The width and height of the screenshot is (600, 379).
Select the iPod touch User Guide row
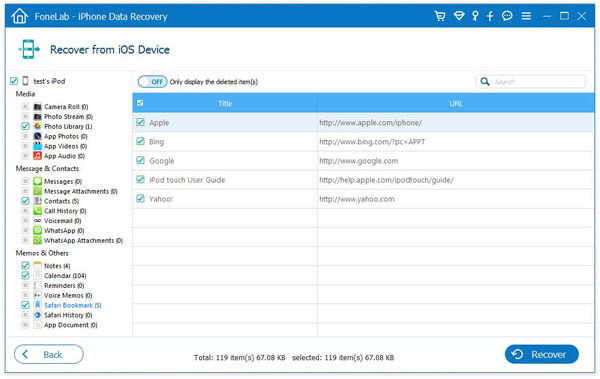coord(363,180)
